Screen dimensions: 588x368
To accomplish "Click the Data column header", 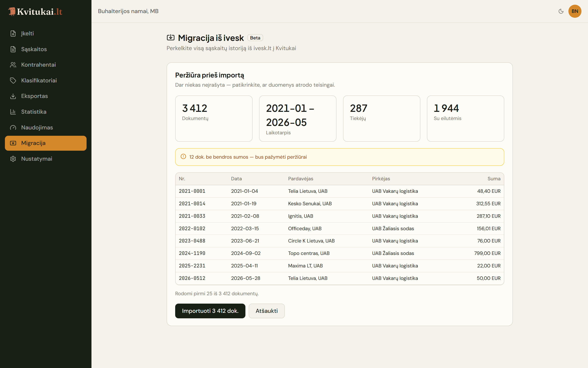I will pos(236,179).
